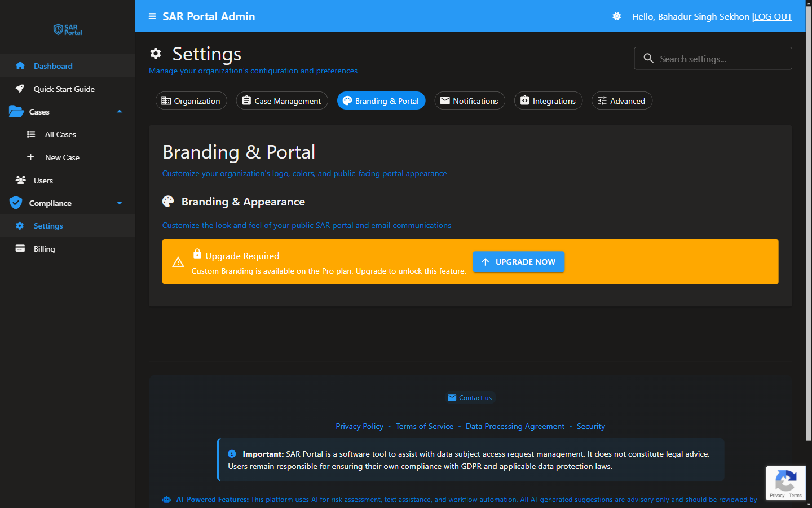The width and height of the screenshot is (812, 508).
Task: Click the Billing card icon
Action: pos(19,248)
